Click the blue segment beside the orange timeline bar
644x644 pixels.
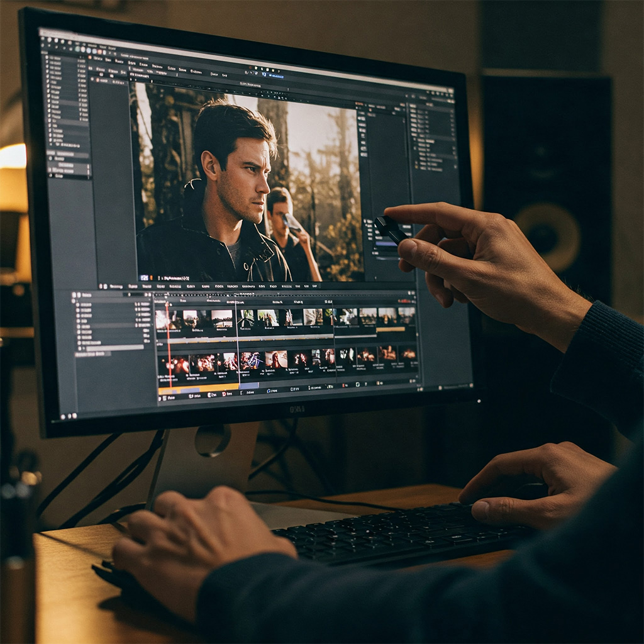249,386
